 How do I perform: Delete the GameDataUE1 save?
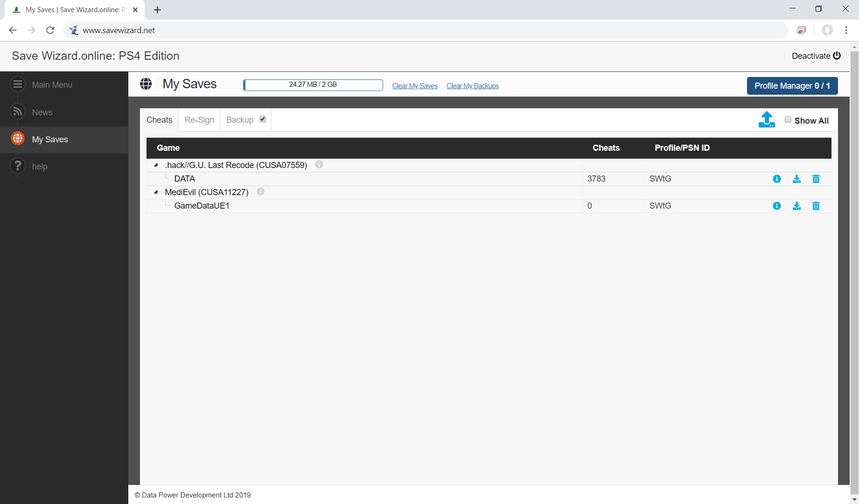point(816,206)
